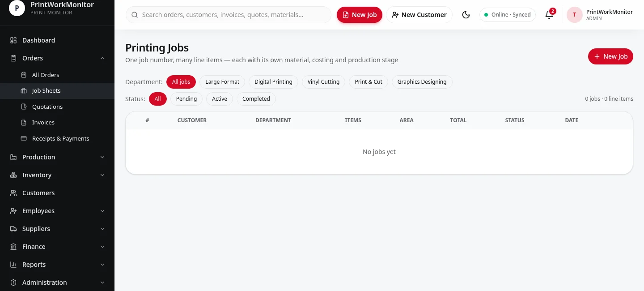Click the search magnifier icon

135,15
